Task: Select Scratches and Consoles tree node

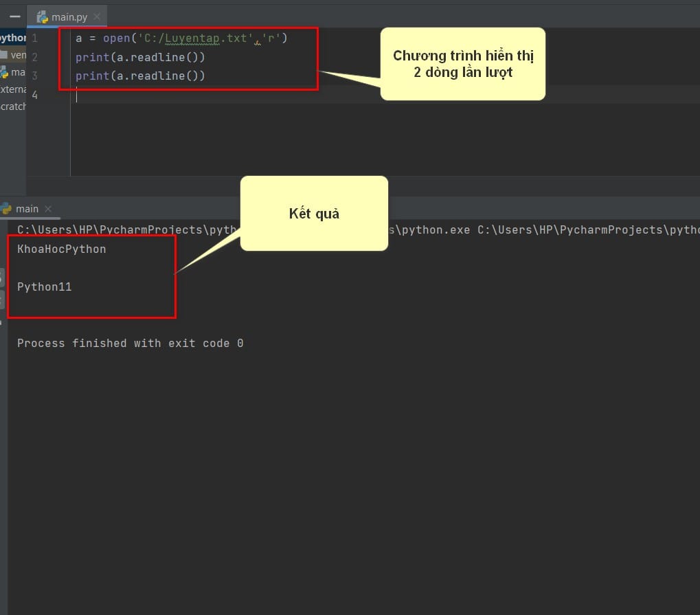Action: (13, 107)
